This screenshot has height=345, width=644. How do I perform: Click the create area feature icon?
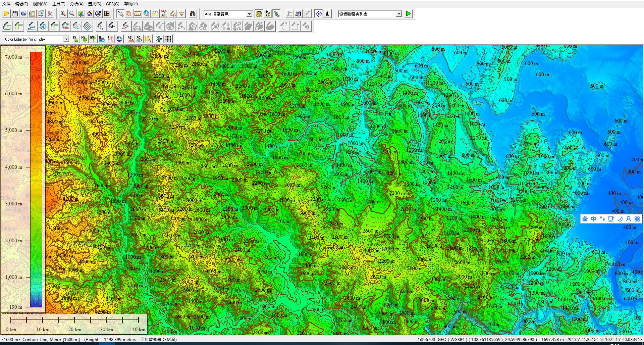(x=7, y=26)
